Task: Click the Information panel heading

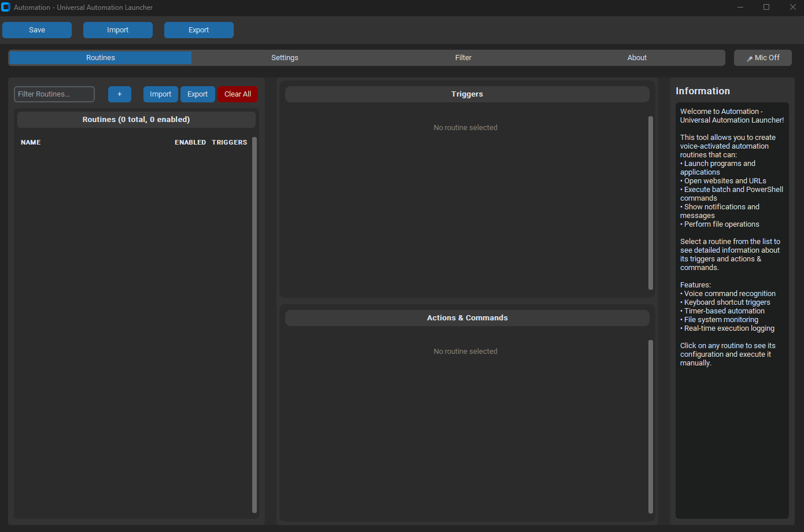Action: pos(703,91)
